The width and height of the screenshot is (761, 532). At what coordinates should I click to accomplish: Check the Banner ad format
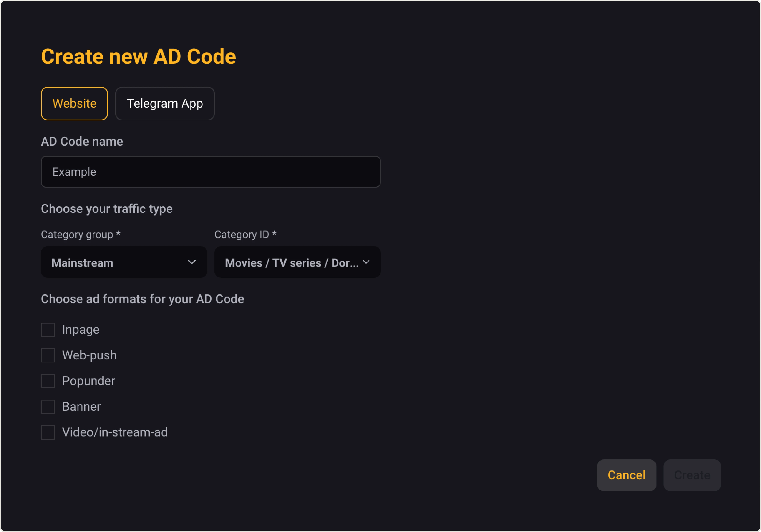click(x=48, y=406)
